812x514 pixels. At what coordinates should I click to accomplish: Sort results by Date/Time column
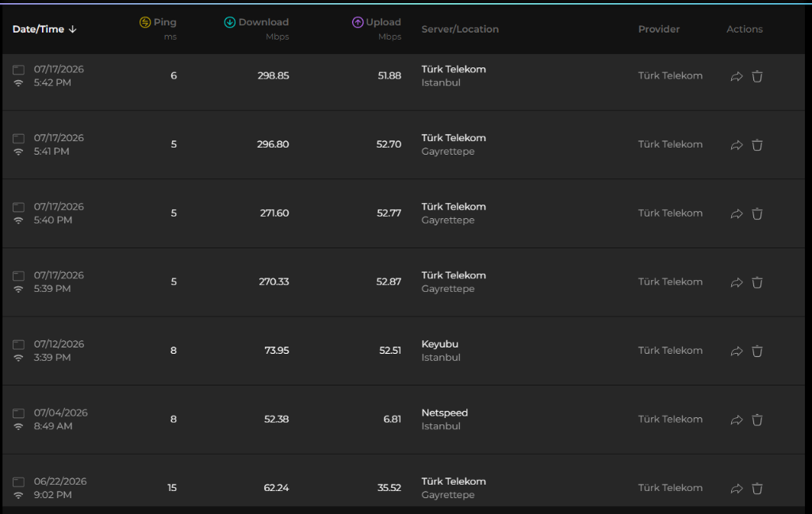pos(44,29)
